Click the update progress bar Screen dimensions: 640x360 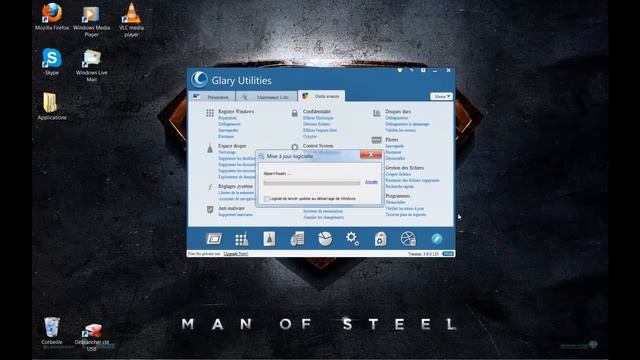(312, 182)
